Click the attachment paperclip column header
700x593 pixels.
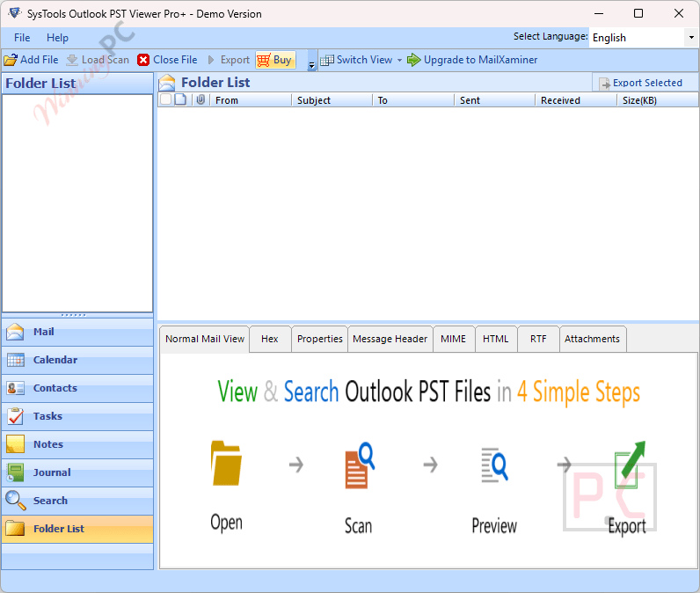click(201, 99)
